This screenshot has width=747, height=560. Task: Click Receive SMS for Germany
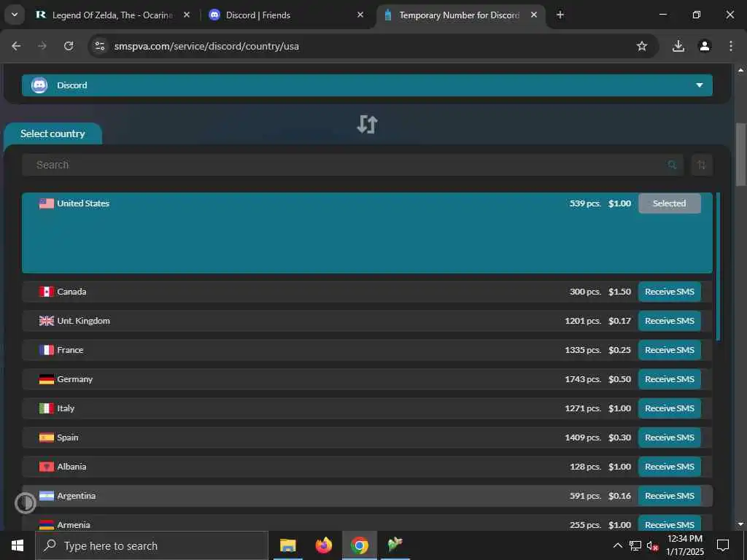pos(670,379)
